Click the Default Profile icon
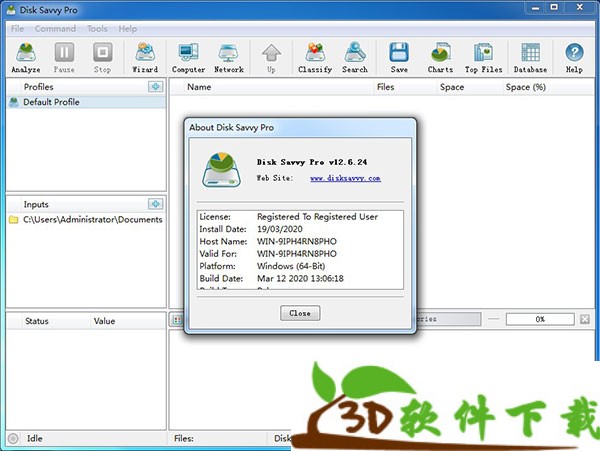The height and width of the screenshot is (451, 600). (14, 102)
